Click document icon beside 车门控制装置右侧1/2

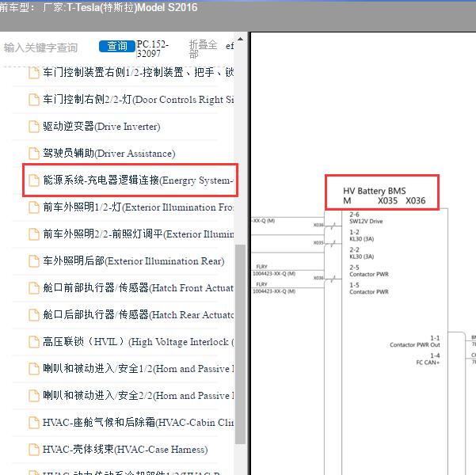(x=34, y=73)
